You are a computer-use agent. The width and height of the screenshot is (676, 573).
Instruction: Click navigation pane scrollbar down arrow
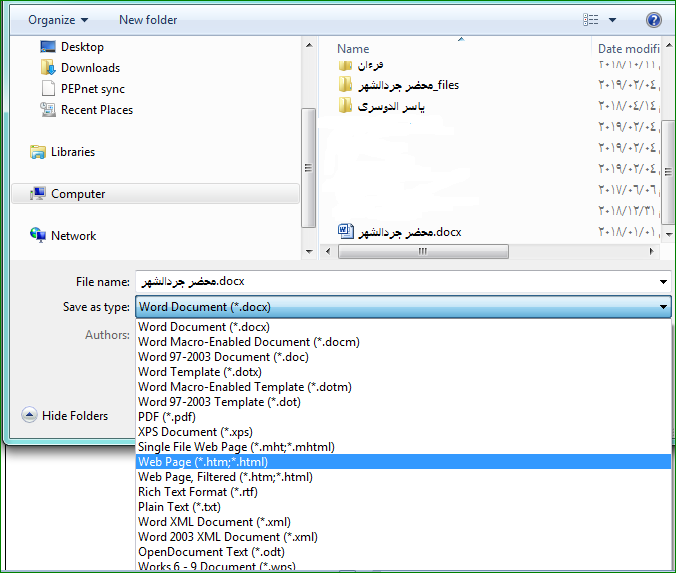point(309,251)
